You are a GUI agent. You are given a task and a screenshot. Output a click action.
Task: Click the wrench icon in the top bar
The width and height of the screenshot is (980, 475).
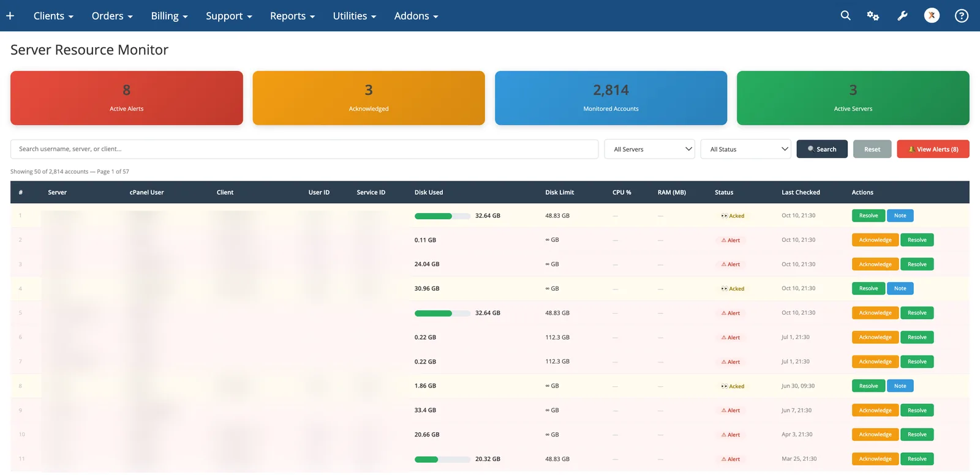pos(902,16)
